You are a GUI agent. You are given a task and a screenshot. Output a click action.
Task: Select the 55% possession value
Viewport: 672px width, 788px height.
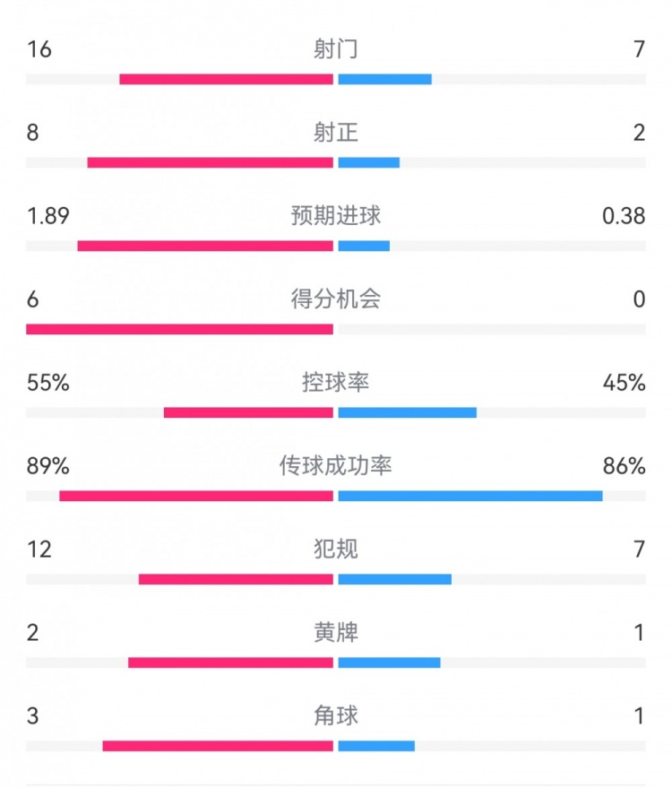(x=48, y=383)
